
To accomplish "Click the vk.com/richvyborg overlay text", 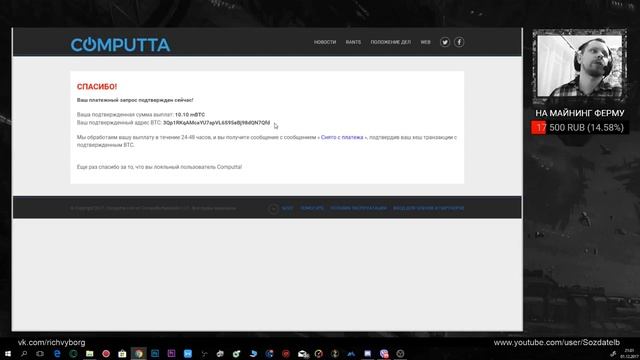I will (51, 342).
